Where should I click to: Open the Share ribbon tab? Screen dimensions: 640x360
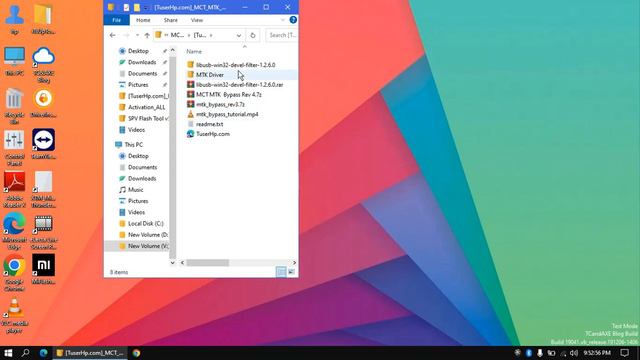pos(171,20)
